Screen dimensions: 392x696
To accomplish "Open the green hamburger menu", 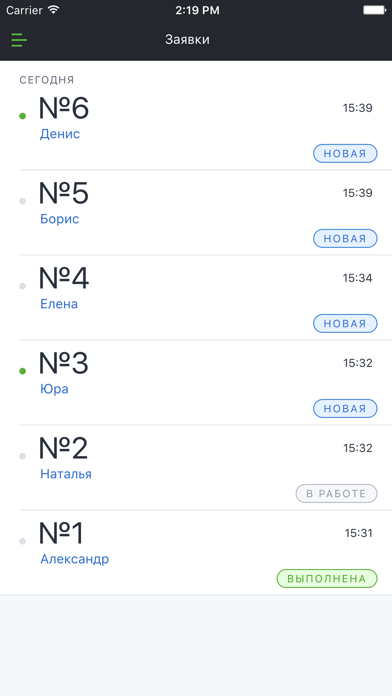I will [x=19, y=40].
